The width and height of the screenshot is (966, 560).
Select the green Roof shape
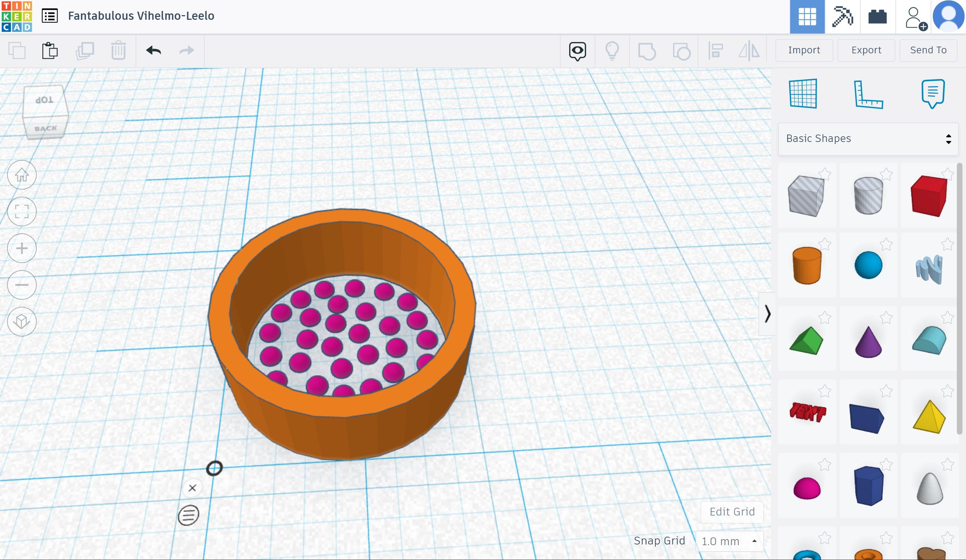(x=806, y=340)
